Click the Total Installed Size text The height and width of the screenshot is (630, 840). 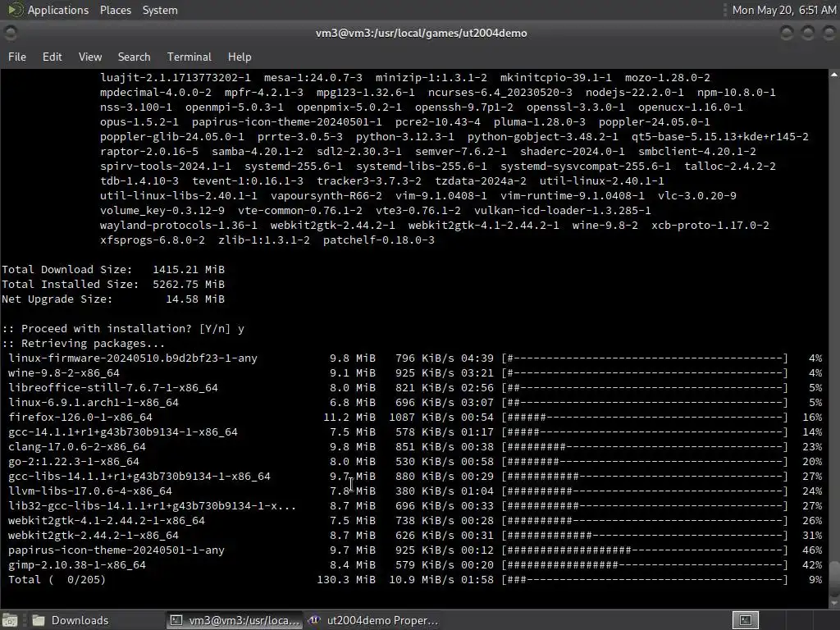pos(113,284)
